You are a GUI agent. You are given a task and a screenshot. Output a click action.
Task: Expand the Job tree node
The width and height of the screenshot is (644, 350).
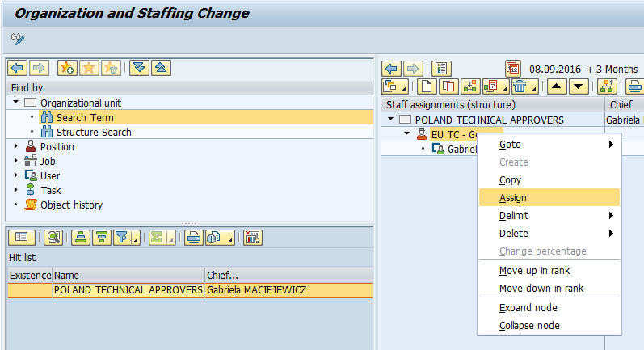16,162
